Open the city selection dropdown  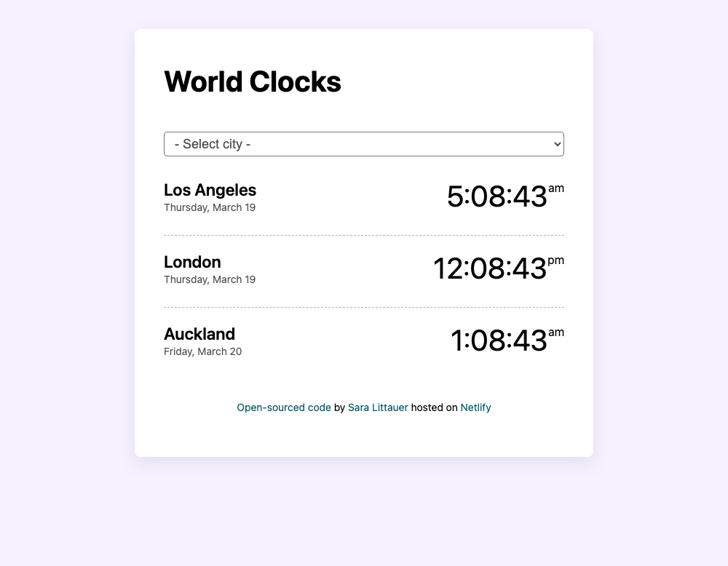364,143
